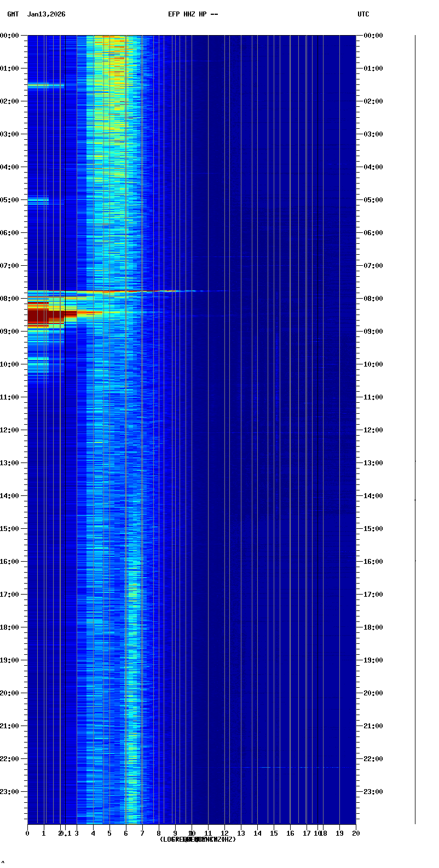
Task: Select the 15 Hz frequency tick label
Action: (x=274, y=833)
